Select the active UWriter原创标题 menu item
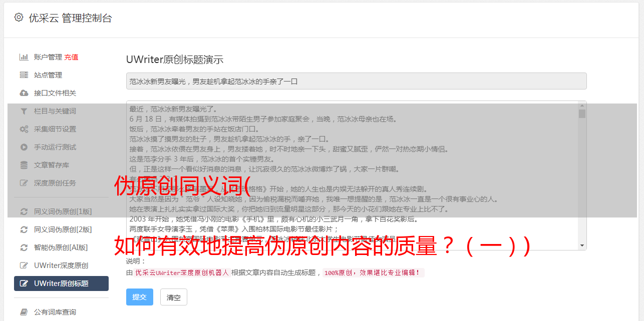Viewport: 644px width, 321px height. pyautogui.click(x=61, y=283)
